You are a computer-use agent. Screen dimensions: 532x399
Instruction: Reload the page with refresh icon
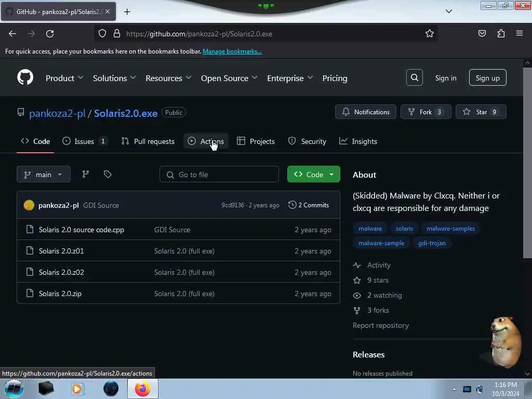[x=50, y=34]
